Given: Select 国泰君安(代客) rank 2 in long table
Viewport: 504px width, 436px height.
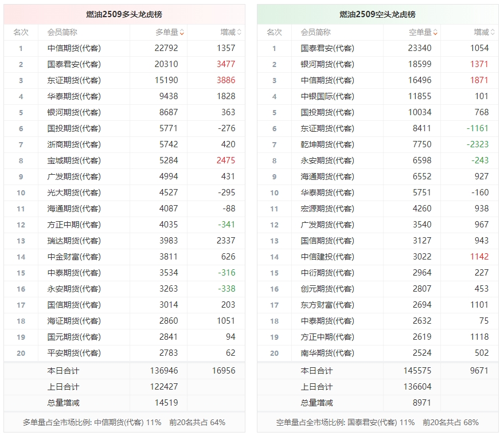Looking at the screenshot, I should coord(74,64).
